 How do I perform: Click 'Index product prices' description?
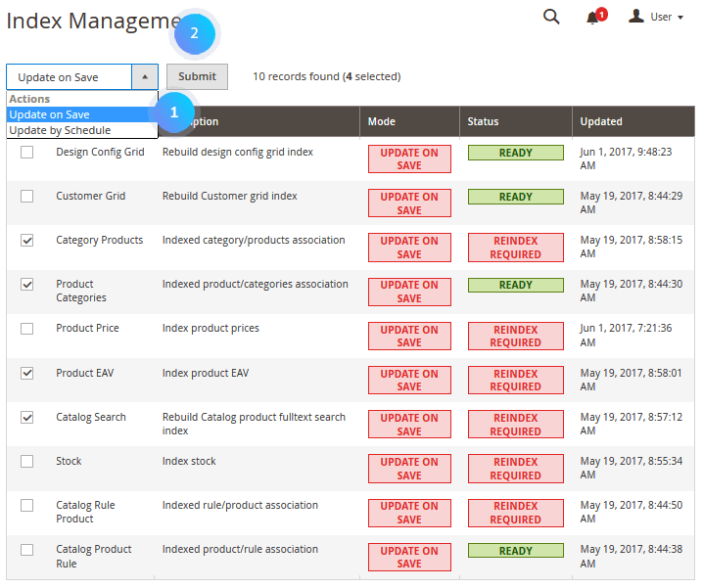pos(211,328)
